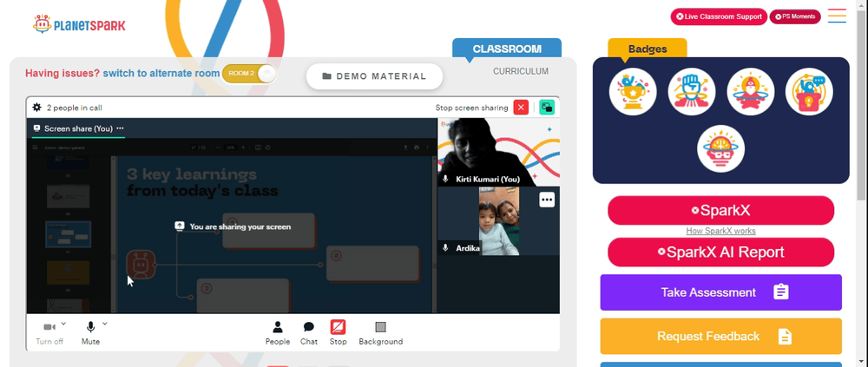Open the Chat panel
This screenshot has width=868, height=367.
pyautogui.click(x=309, y=332)
